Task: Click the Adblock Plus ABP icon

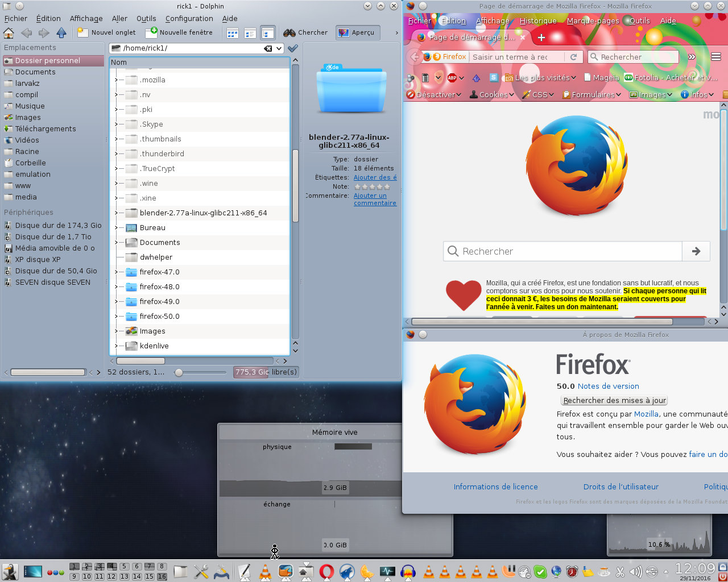Action: pyautogui.click(x=452, y=78)
